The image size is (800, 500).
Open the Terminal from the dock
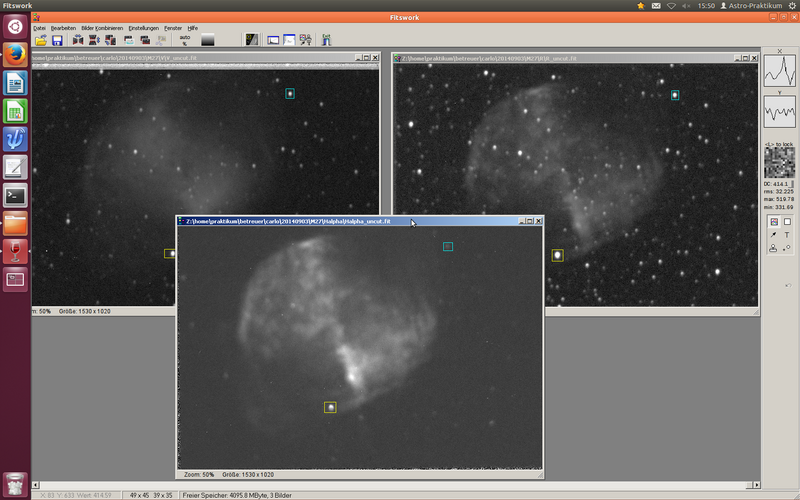pos(15,195)
